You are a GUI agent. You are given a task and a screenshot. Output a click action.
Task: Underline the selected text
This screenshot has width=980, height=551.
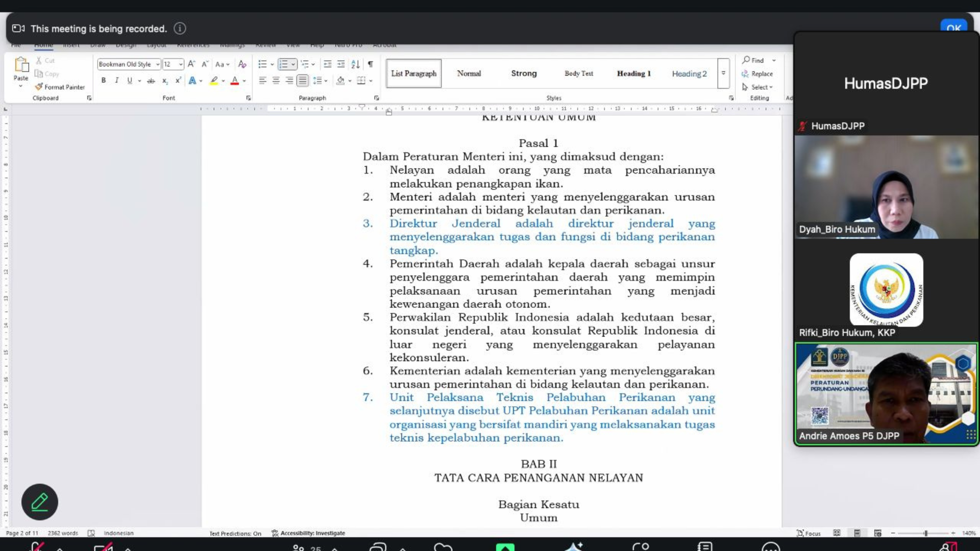click(x=130, y=81)
